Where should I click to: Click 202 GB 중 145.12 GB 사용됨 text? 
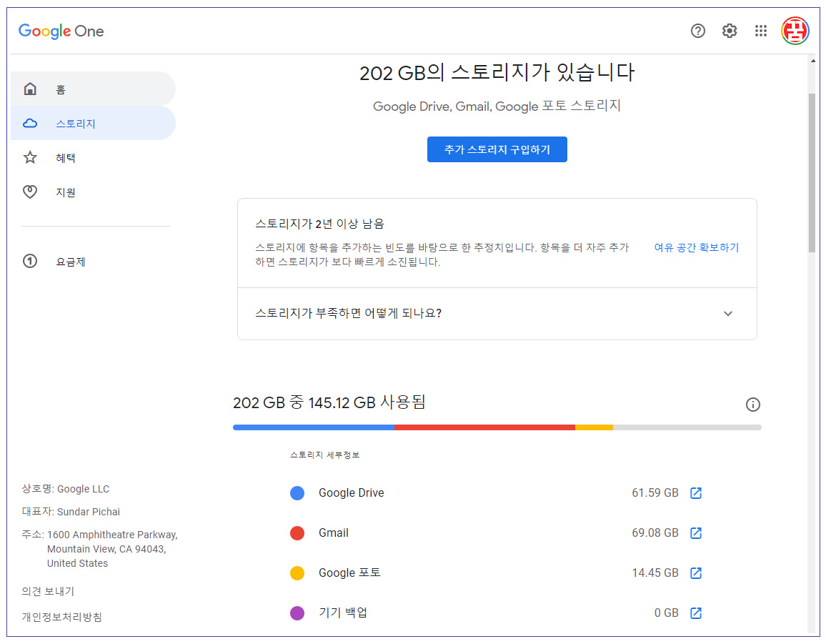(329, 402)
